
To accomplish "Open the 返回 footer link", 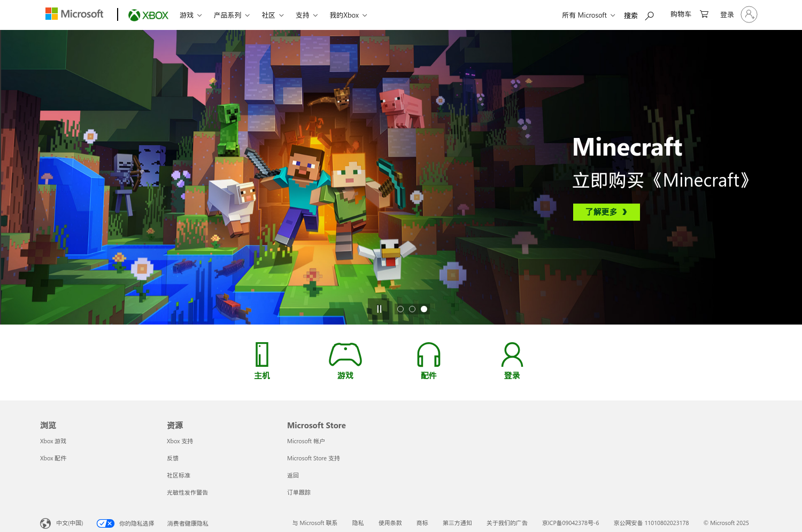I will point(293,475).
